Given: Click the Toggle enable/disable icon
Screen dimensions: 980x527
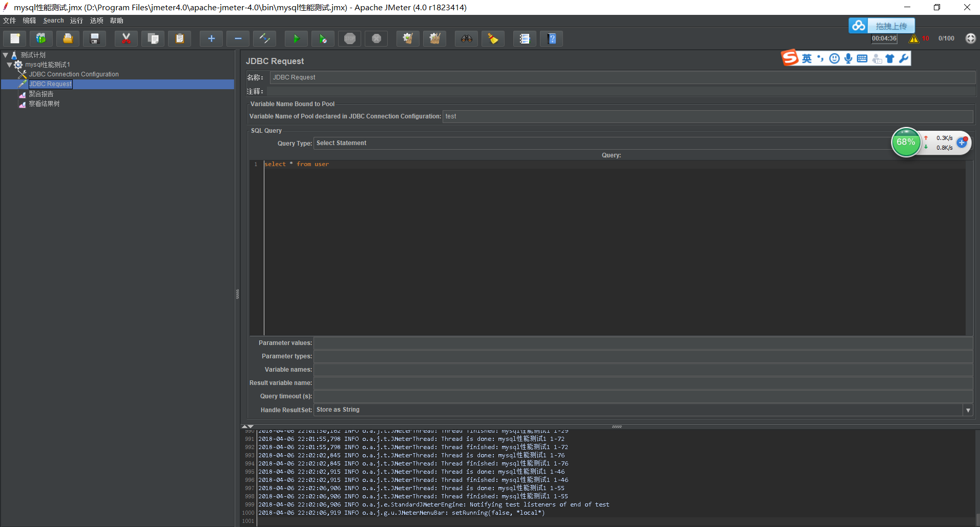Looking at the screenshot, I should click(264, 38).
